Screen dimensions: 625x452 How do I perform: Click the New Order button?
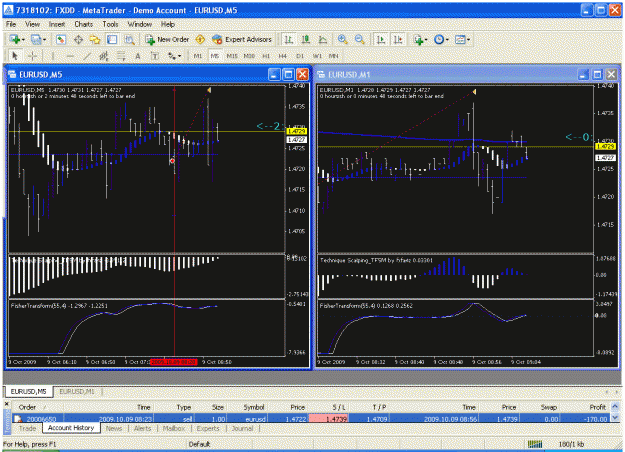click(x=167, y=39)
